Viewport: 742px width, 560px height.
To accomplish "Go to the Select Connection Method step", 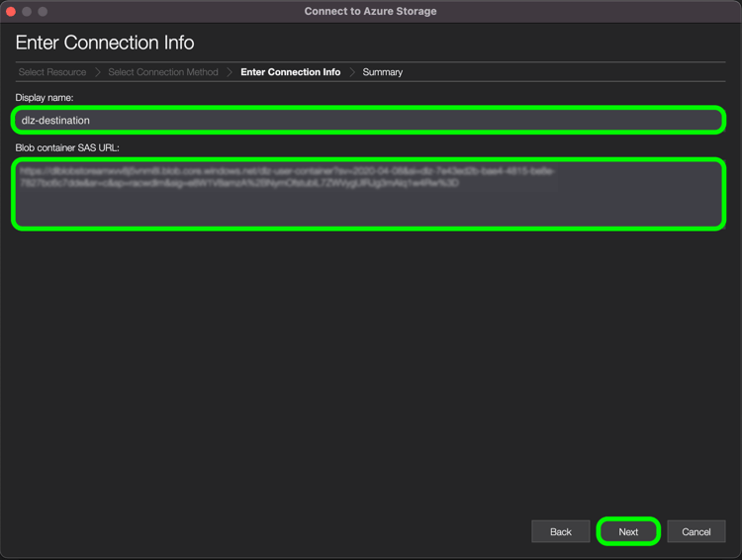I will coord(163,72).
